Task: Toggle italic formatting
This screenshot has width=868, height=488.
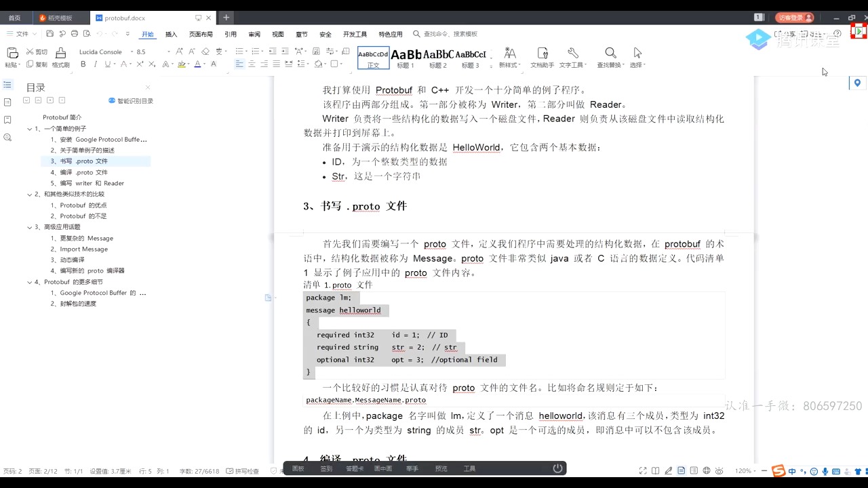Action: point(95,64)
